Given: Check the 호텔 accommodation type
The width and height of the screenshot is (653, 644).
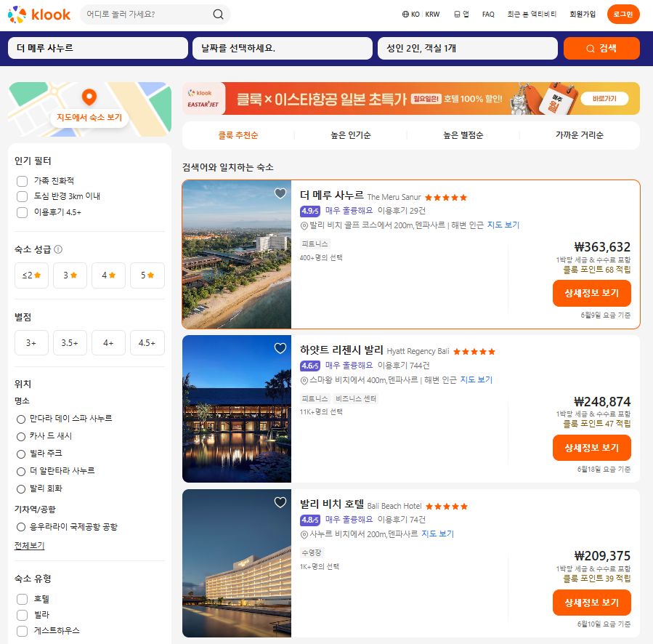Looking at the screenshot, I should point(22,599).
